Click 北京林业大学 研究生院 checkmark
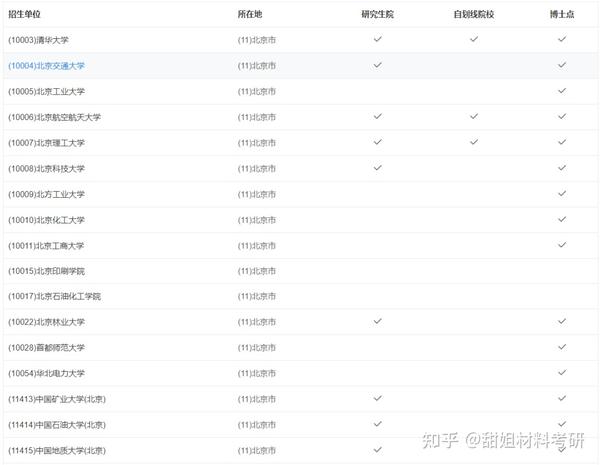The image size is (600, 465). point(378,321)
